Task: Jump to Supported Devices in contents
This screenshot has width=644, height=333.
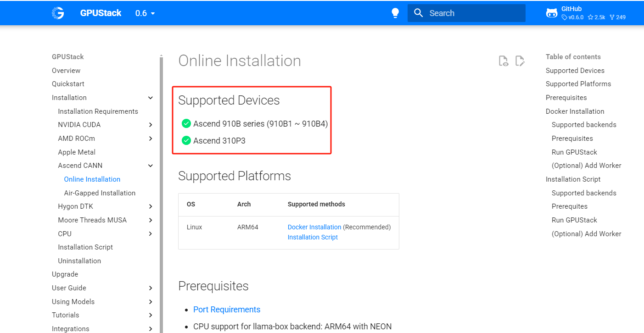Action: tap(575, 71)
